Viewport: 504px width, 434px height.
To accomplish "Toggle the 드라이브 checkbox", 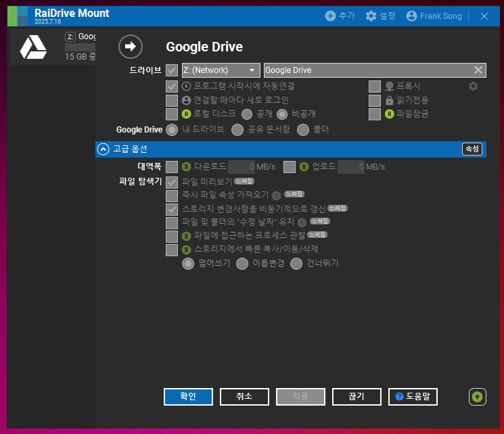I will (x=172, y=70).
